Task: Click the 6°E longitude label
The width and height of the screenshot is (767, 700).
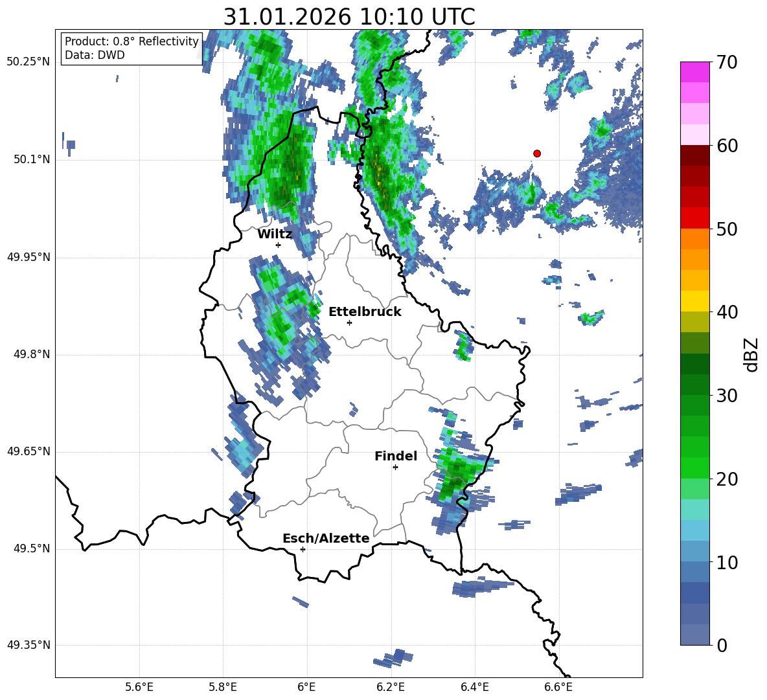Action: 306,687
